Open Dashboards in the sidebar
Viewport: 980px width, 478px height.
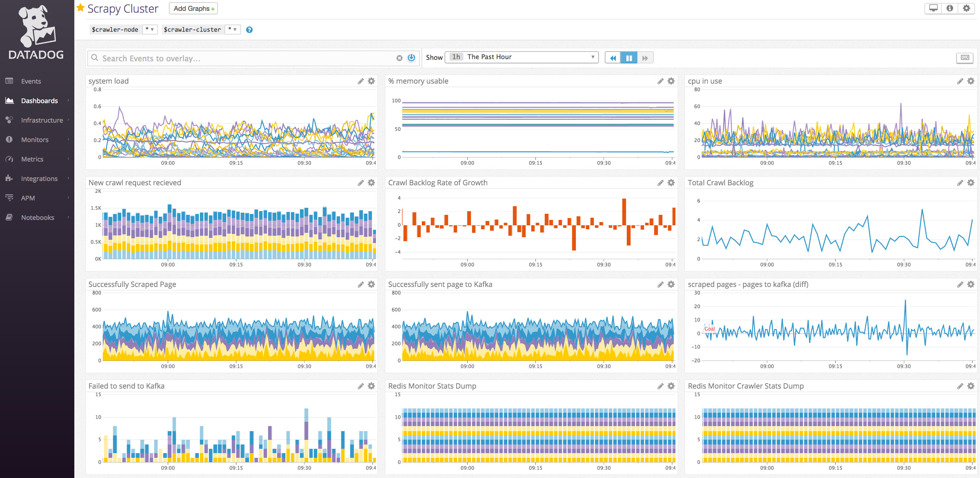[40, 100]
